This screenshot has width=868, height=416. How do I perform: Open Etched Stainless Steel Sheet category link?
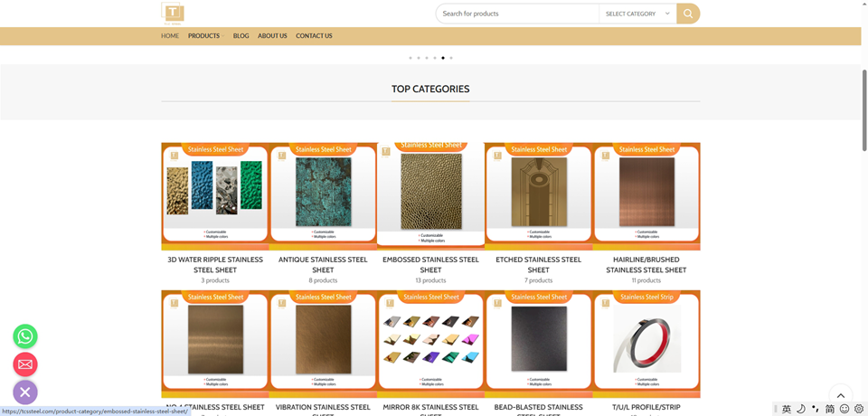click(x=538, y=264)
